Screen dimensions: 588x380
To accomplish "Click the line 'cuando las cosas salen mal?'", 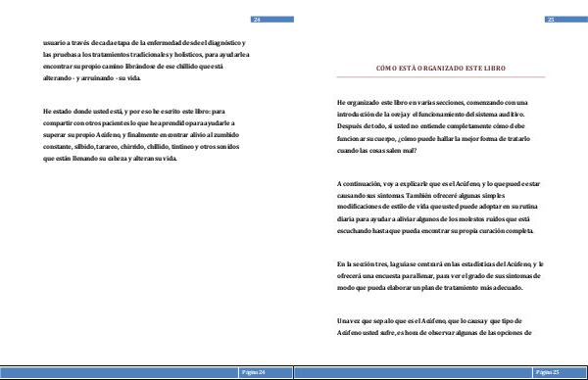I will click(x=376, y=151).
